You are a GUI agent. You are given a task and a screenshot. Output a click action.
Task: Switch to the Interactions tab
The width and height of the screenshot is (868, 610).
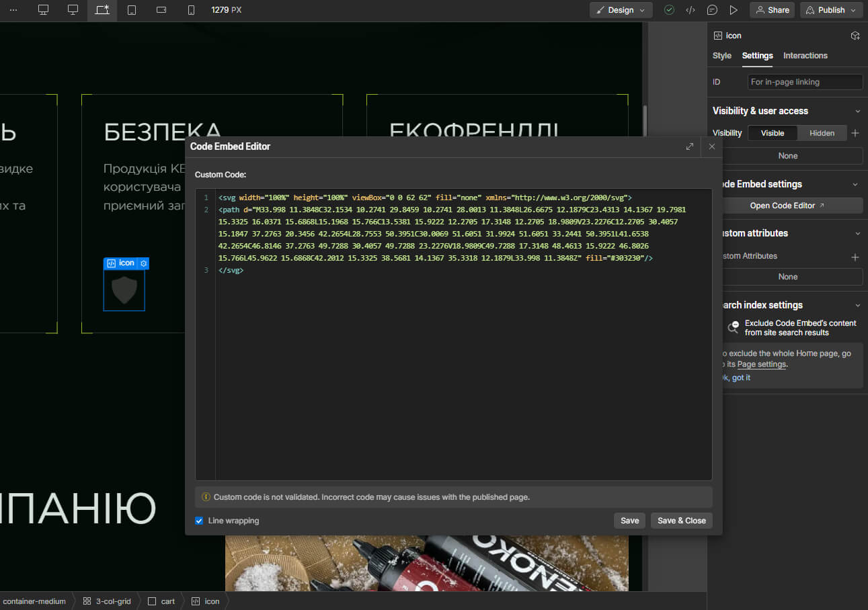pyautogui.click(x=805, y=56)
